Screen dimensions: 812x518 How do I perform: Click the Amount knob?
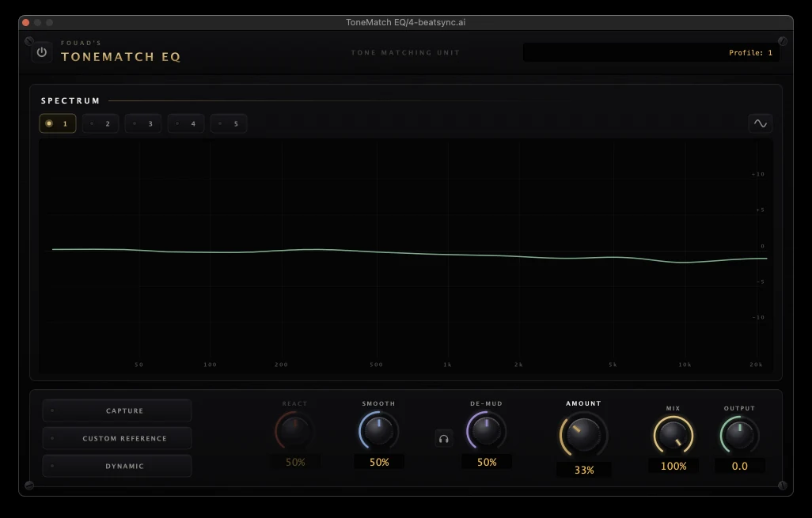pyautogui.click(x=583, y=435)
